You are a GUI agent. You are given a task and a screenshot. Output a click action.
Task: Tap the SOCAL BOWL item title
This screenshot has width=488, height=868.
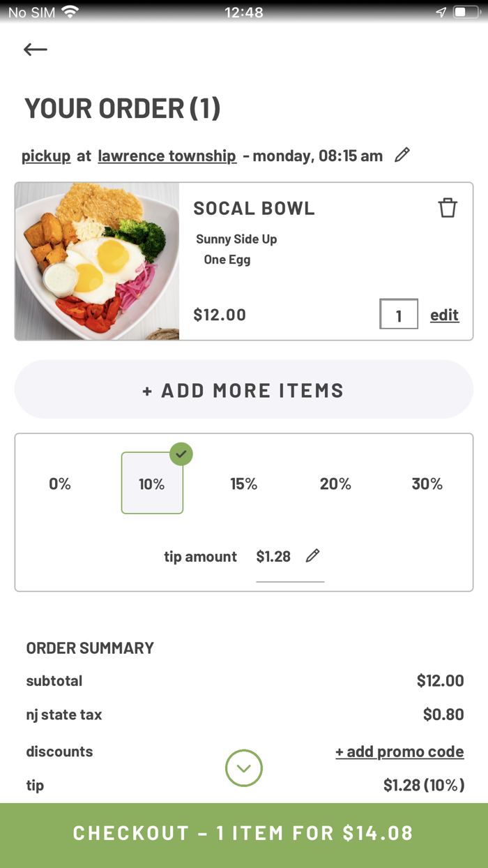coord(254,207)
